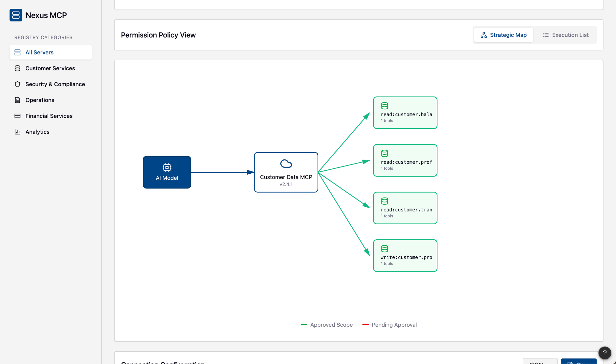Select the read:customer.transactions scope node

405,208
